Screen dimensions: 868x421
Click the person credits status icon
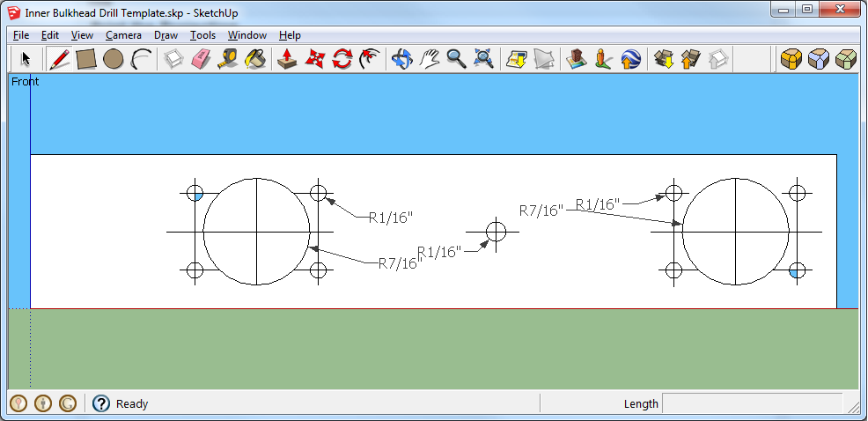(43, 403)
